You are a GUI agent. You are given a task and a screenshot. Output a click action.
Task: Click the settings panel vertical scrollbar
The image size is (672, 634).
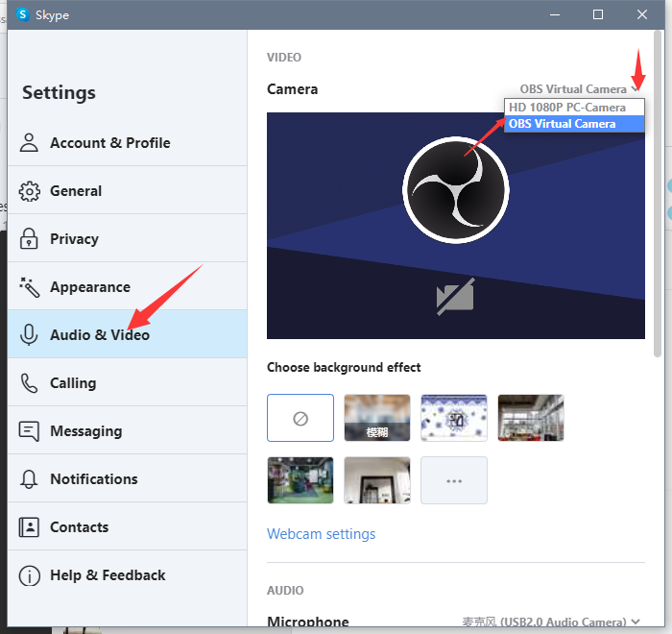(658, 193)
